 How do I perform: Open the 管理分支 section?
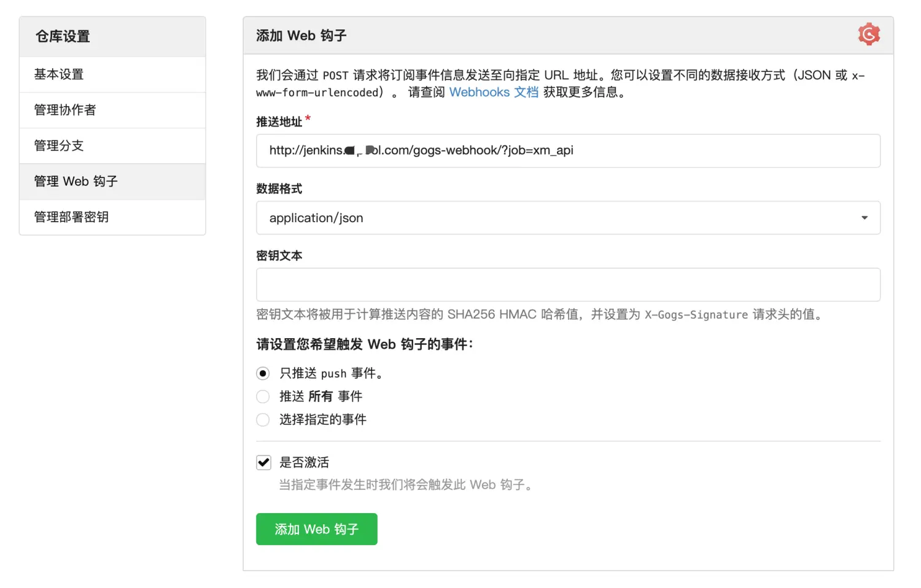pos(59,145)
